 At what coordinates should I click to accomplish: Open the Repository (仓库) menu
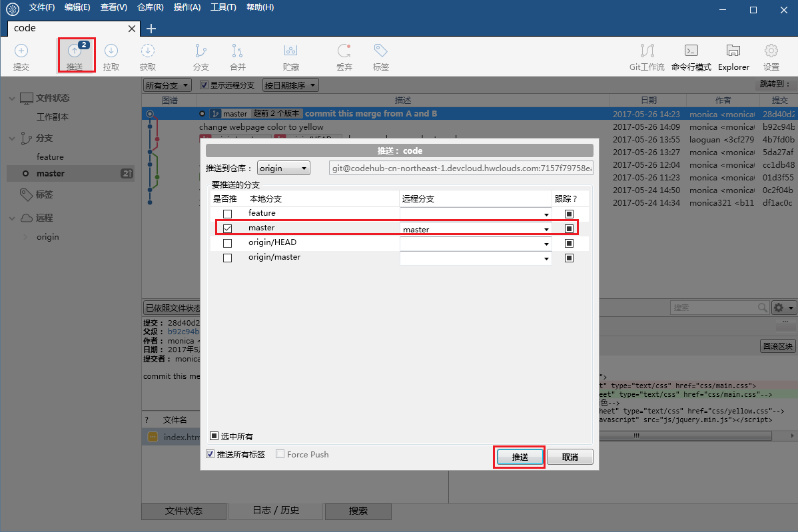151,7
